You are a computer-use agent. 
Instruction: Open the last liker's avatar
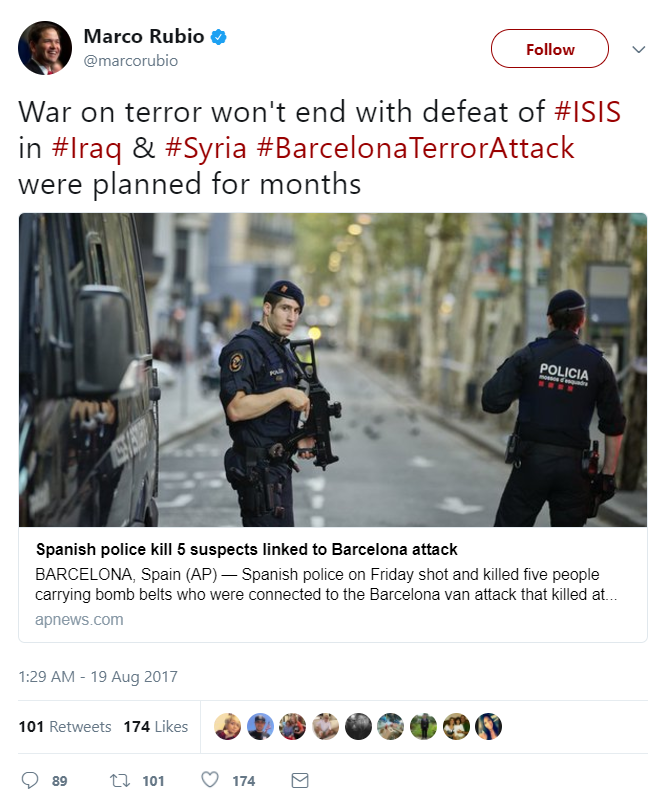pos(488,726)
